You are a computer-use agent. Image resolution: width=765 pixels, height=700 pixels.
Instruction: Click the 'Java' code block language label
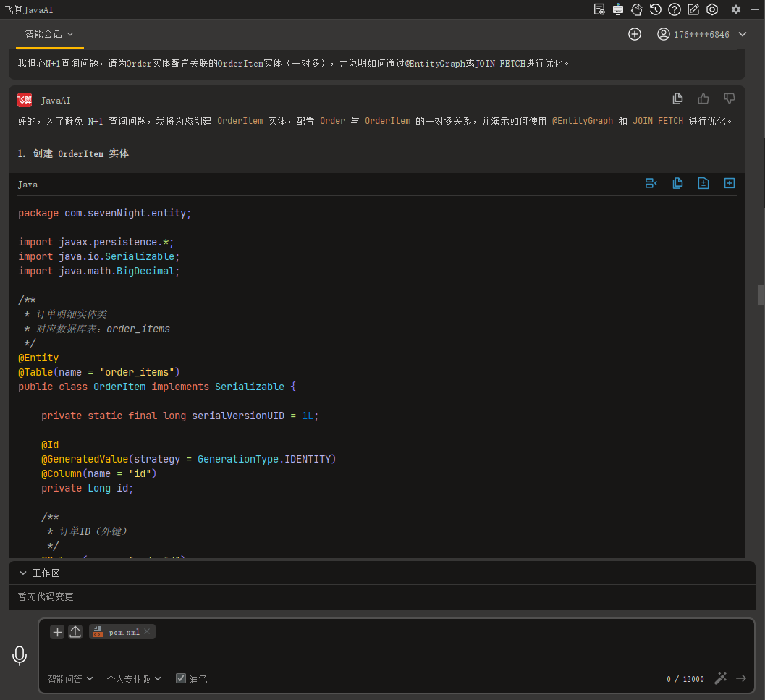pos(28,185)
